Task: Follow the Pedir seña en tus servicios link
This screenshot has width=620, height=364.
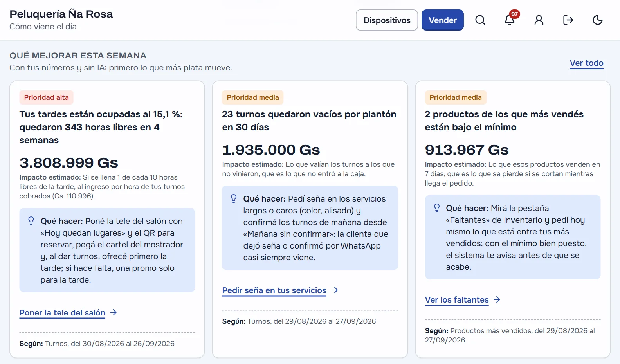Action: pos(274,290)
